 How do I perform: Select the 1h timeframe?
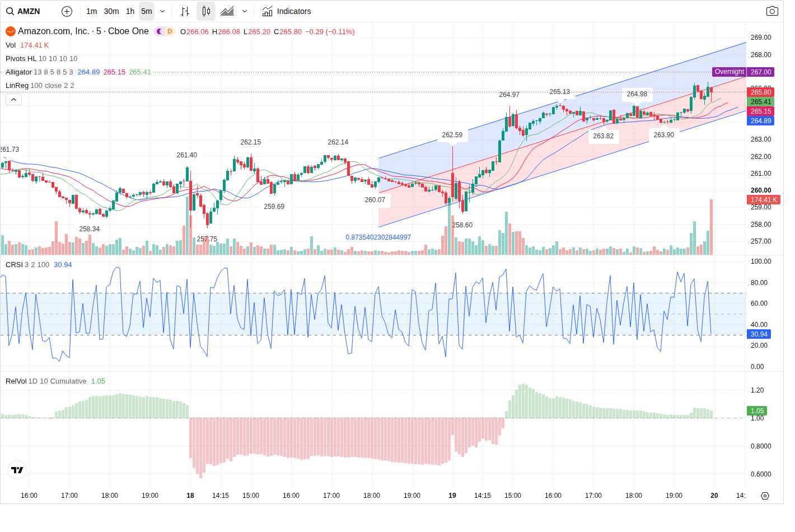click(130, 11)
